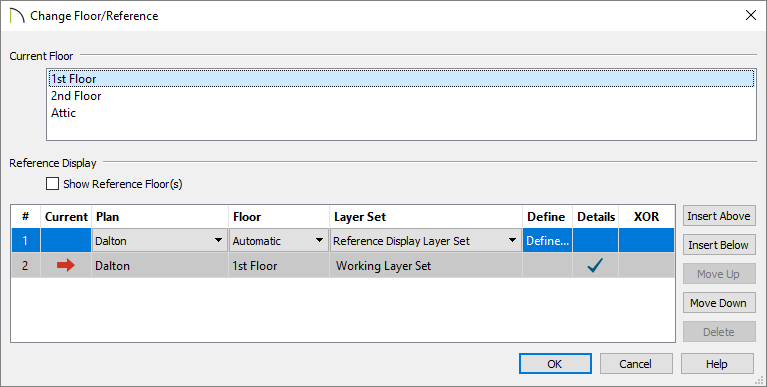Select row number 2 in reference table
This screenshot has width=767, height=387.
(x=25, y=266)
